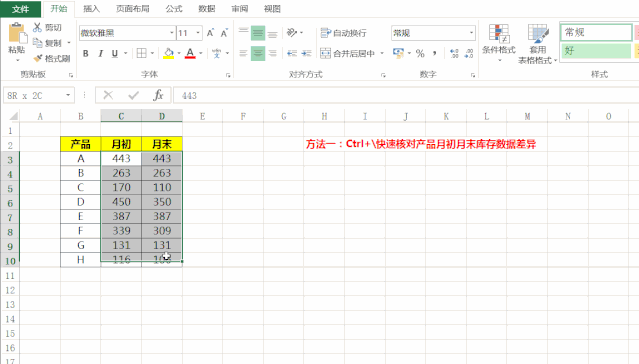Switch to the Formulas (公式) tab
The height and width of the screenshot is (364, 639).
tap(174, 9)
